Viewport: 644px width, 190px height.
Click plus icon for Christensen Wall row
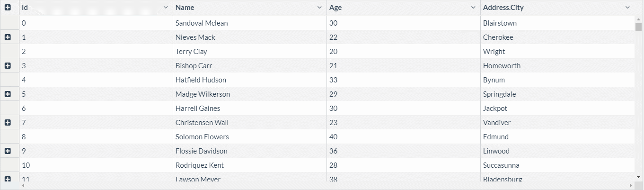[8, 123]
